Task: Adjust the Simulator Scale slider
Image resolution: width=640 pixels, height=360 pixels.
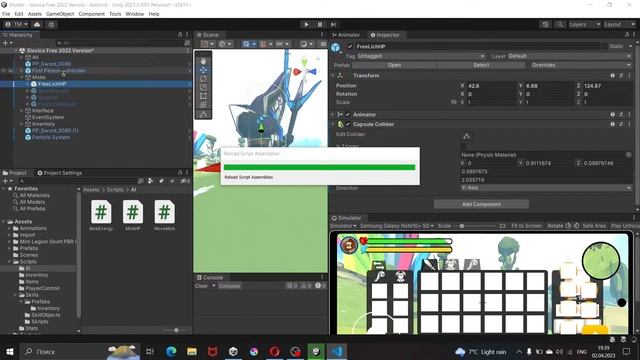Action: pos(476,226)
